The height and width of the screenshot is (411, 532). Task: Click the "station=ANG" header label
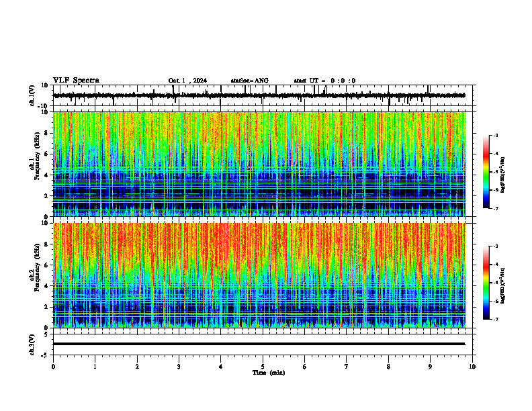click(x=249, y=81)
